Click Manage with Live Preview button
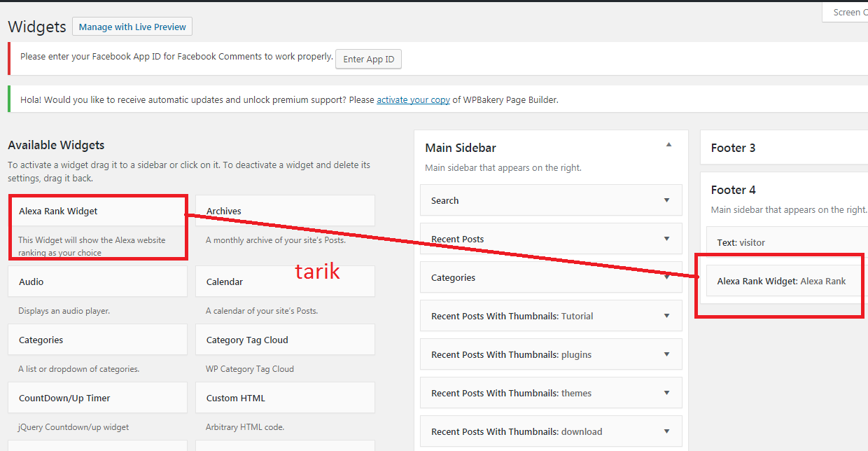The width and height of the screenshot is (868, 451). click(x=132, y=27)
